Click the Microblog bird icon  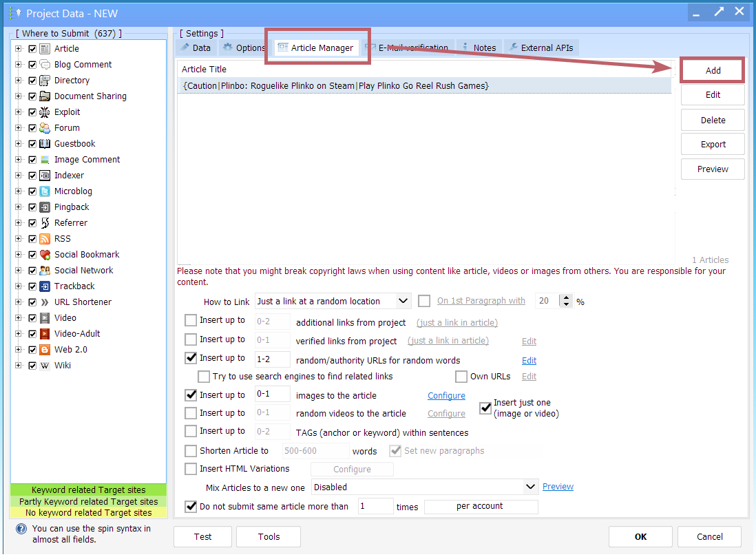coord(45,191)
